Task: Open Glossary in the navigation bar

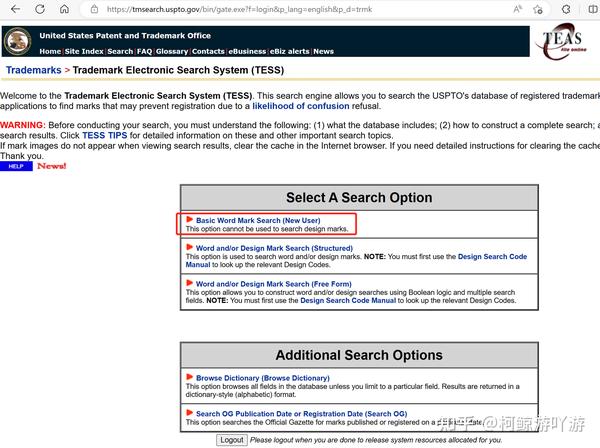Action: [x=172, y=51]
